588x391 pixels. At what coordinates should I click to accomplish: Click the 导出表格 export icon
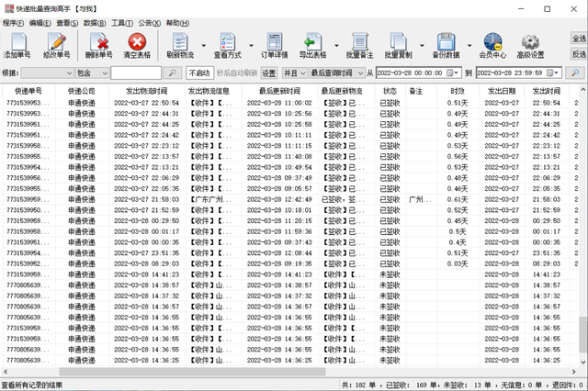[x=312, y=45]
